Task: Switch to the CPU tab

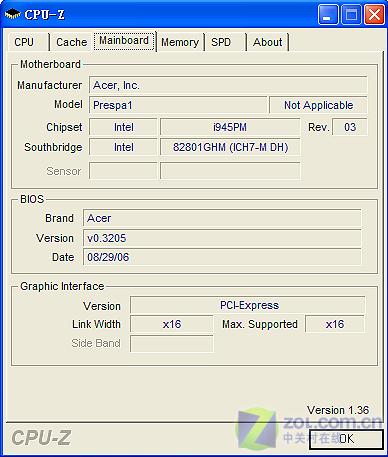Action: pos(28,42)
